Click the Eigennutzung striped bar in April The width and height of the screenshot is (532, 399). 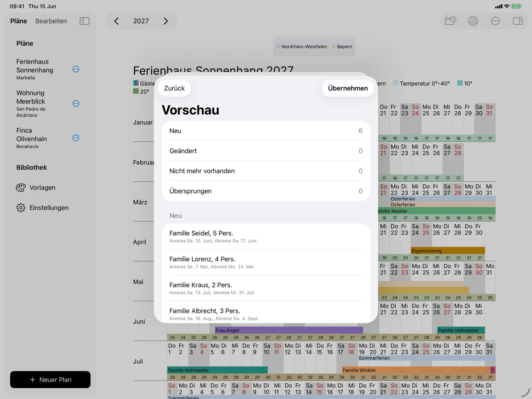pyautogui.click(x=448, y=250)
